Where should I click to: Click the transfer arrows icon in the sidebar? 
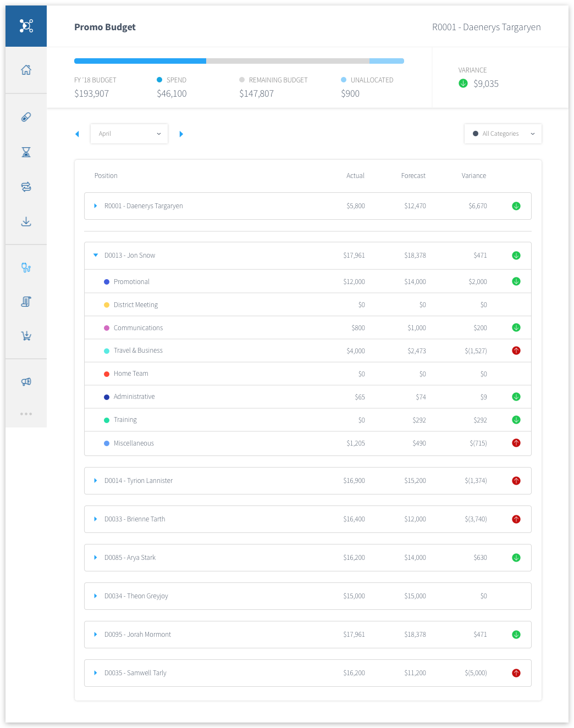(26, 187)
